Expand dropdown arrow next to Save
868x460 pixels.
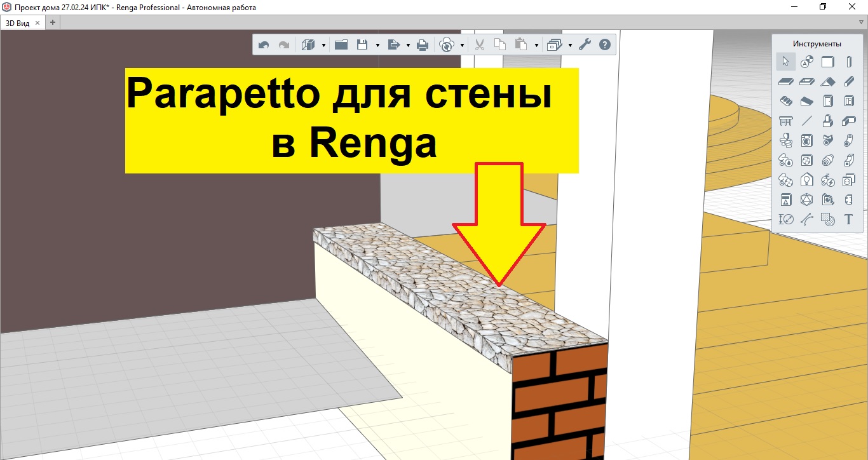(x=377, y=46)
